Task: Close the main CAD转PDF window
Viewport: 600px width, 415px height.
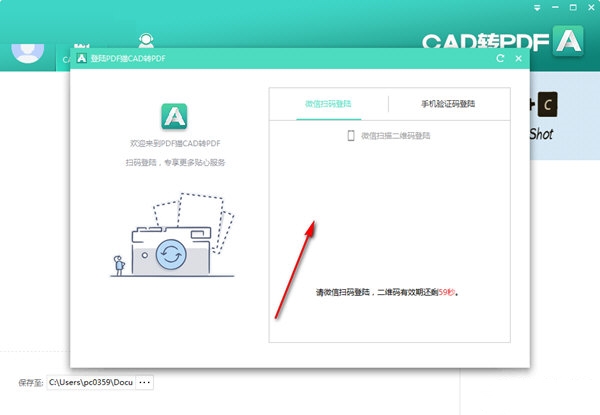Action: (x=591, y=8)
